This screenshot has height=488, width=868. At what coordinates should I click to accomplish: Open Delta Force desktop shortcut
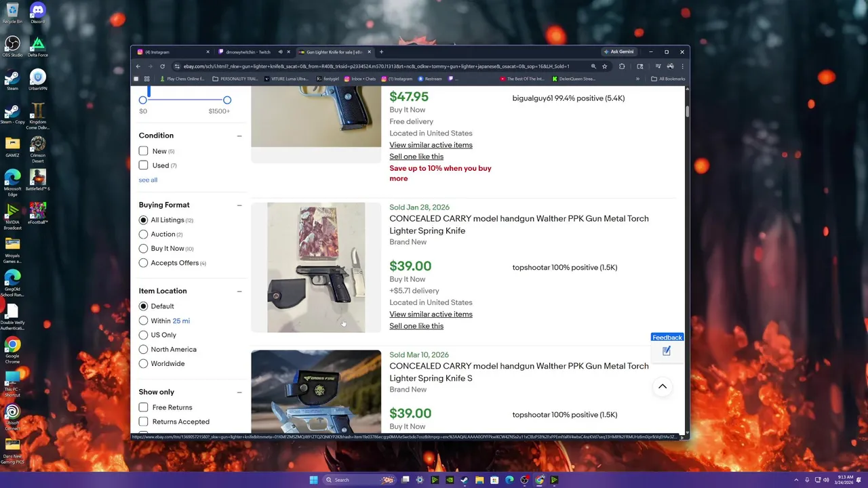[37, 47]
